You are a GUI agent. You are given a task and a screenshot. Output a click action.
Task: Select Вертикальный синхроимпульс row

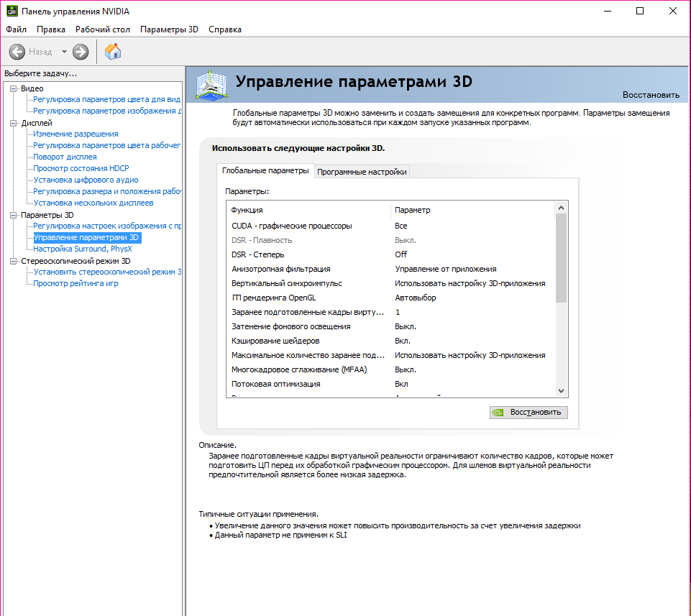[390, 283]
